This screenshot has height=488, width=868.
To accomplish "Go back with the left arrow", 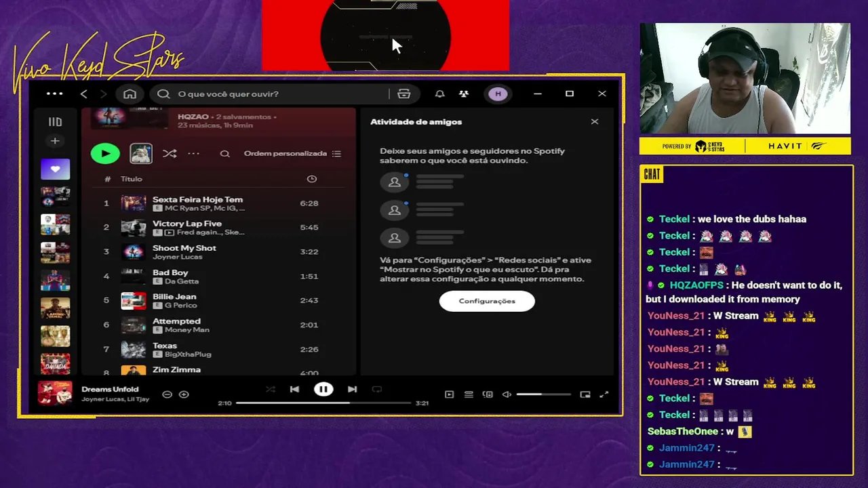I will pyautogui.click(x=83, y=94).
